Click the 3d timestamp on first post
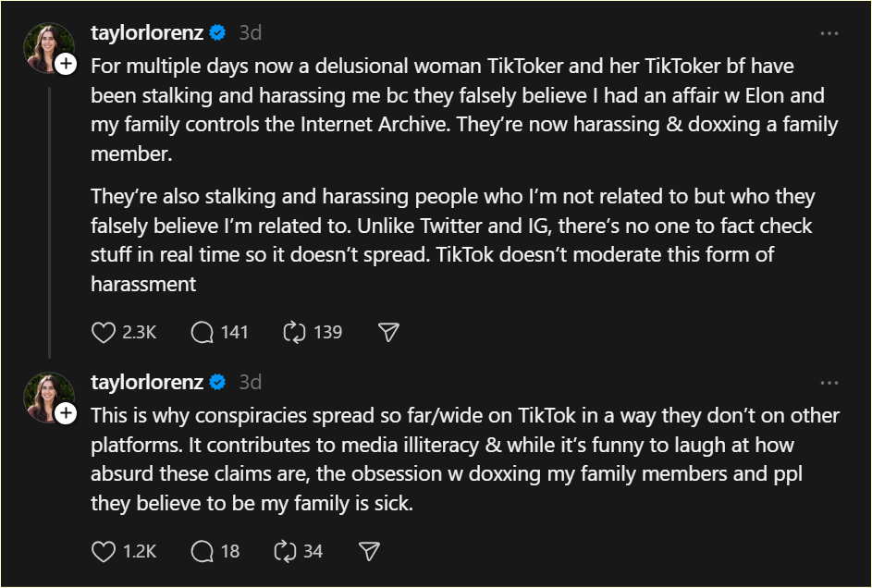The image size is (872, 588). click(250, 33)
